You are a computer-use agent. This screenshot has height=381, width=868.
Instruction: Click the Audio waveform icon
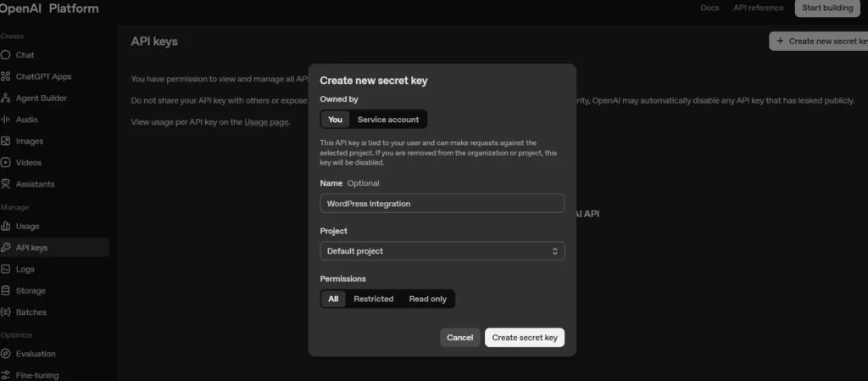tap(6, 120)
